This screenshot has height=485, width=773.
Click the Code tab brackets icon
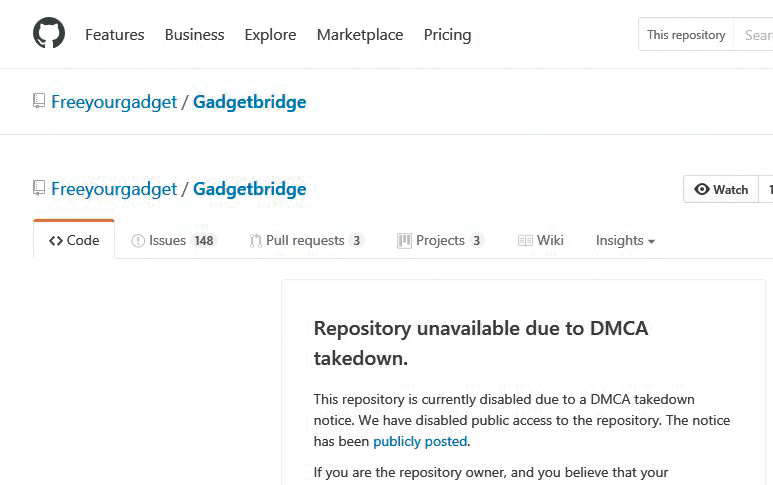point(56,241)
